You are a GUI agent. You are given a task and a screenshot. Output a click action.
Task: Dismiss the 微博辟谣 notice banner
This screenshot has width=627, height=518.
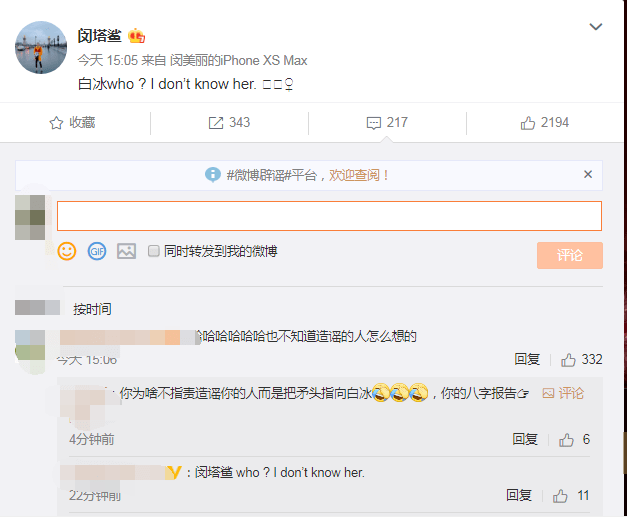(x=588, y=174)
